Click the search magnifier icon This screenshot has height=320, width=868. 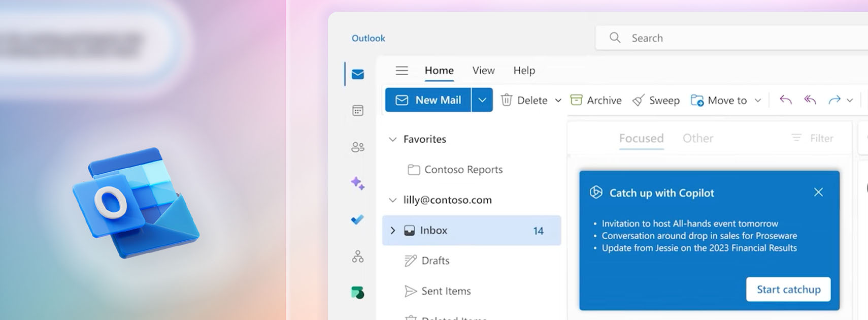pyautogui.click(x=615, y=38)
